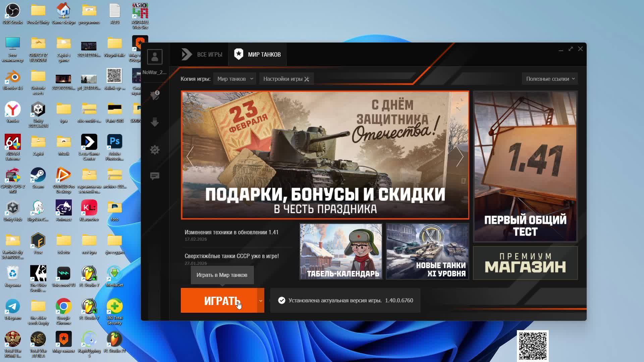This screenshot has height=362, width=644.
Task: Select МИР ТАНКОВ tab
Action: coord(257,54)
